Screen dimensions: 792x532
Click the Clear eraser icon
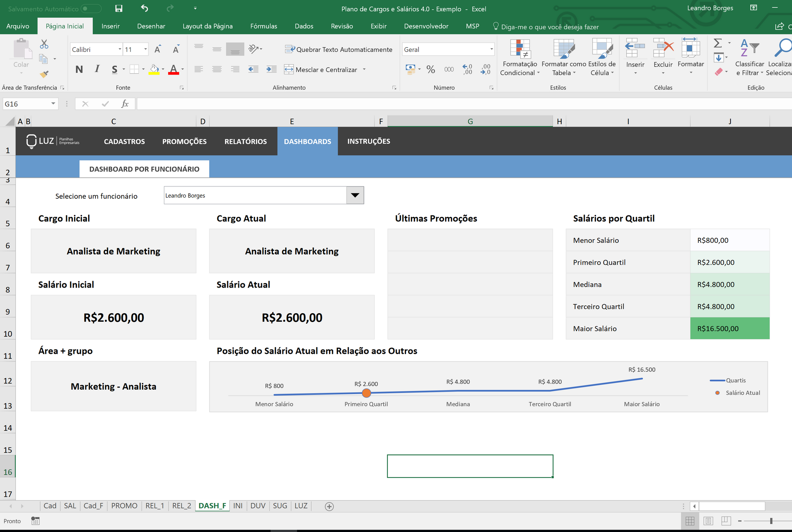(719, 72)
